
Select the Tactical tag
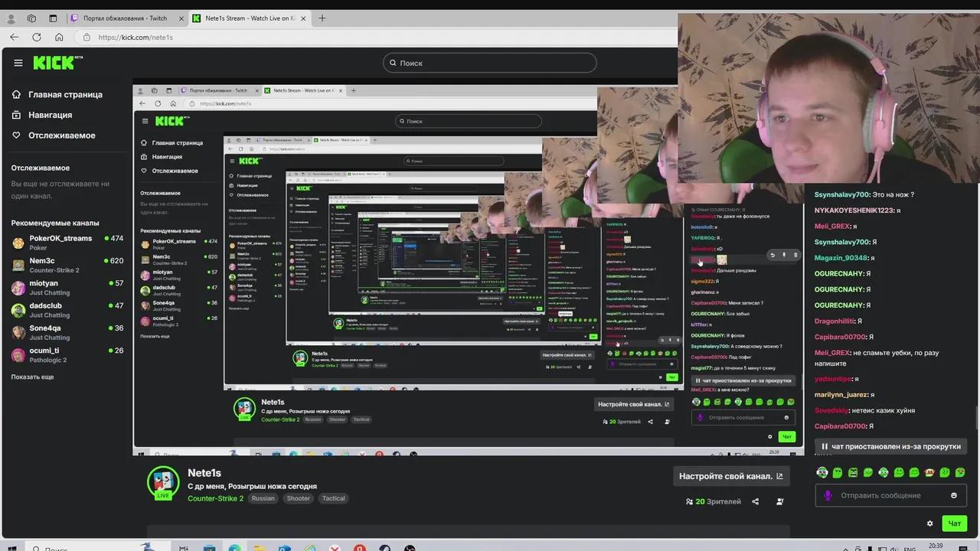(x=333, y=498)
